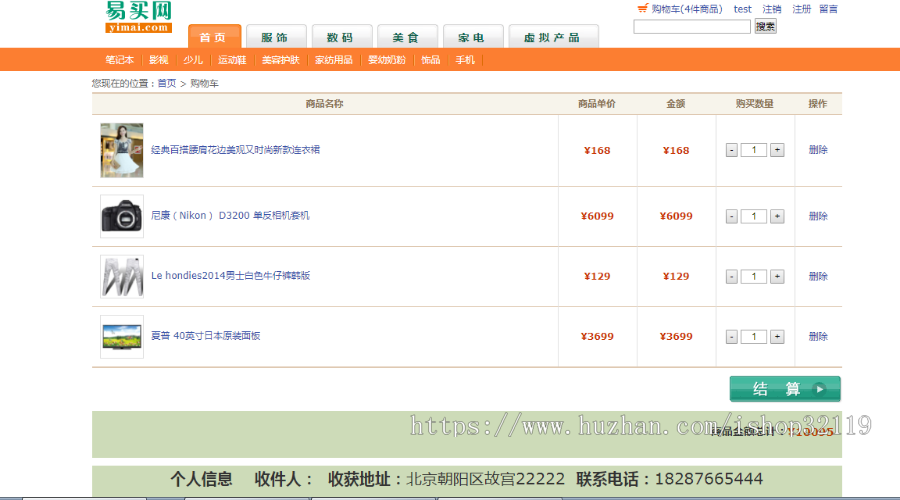Decrease quantity of the dress item
The width and height of the screenshot is (900, 500).
click(732, 150)
